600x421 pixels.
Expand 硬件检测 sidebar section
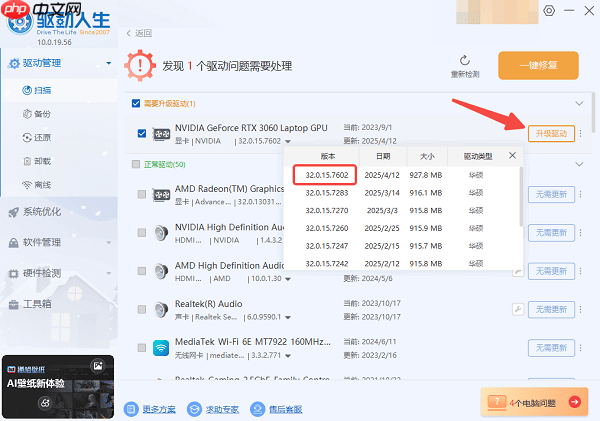[109, 273]
